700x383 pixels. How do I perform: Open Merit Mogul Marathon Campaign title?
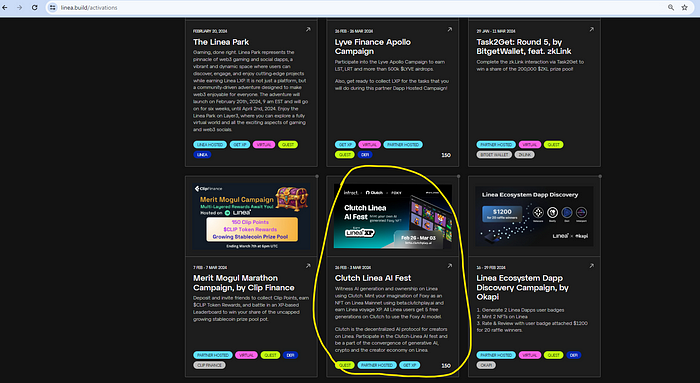pos(244,283)
